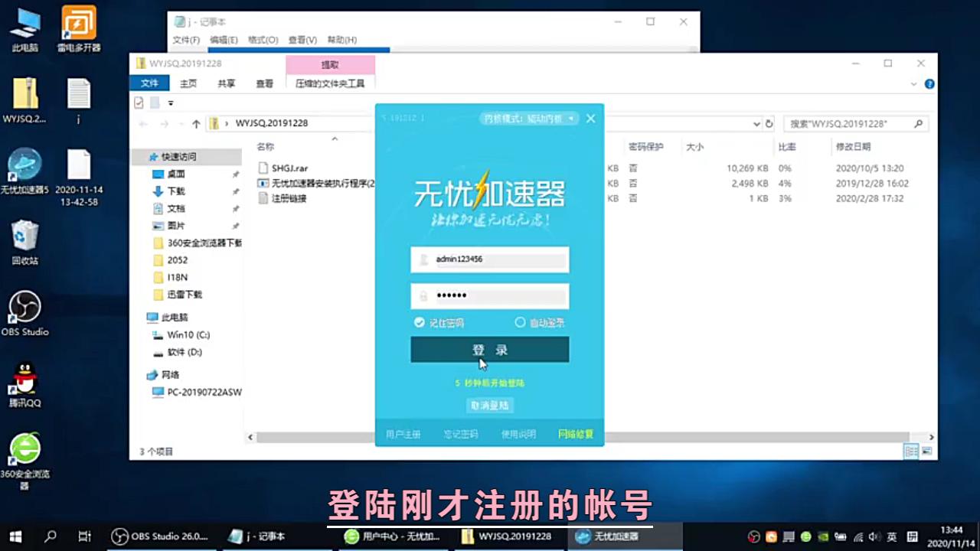This screenshot has height=551, width=980.
Task: Switch to WYJSQ.20191228 taskbar item
Action: click(508, 536)
